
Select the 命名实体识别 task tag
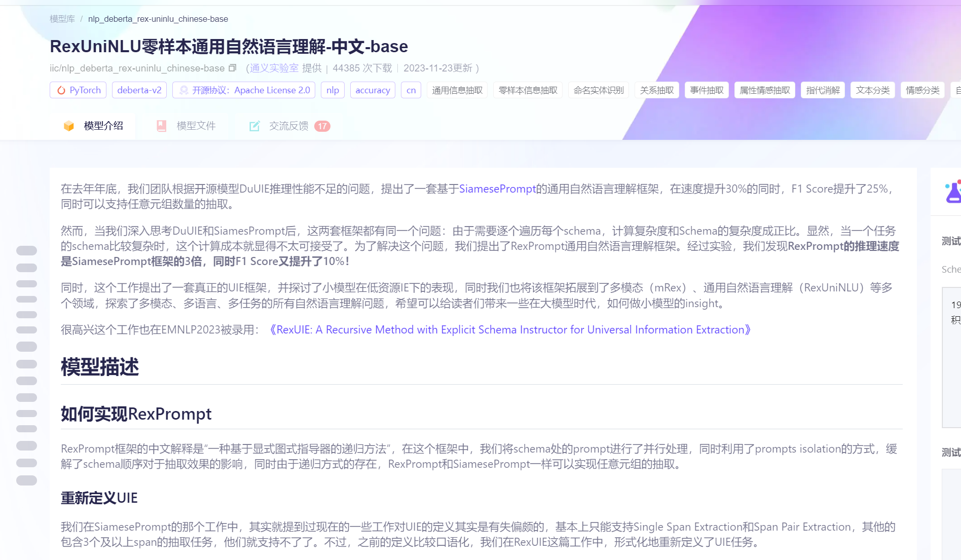click(599, 90)
